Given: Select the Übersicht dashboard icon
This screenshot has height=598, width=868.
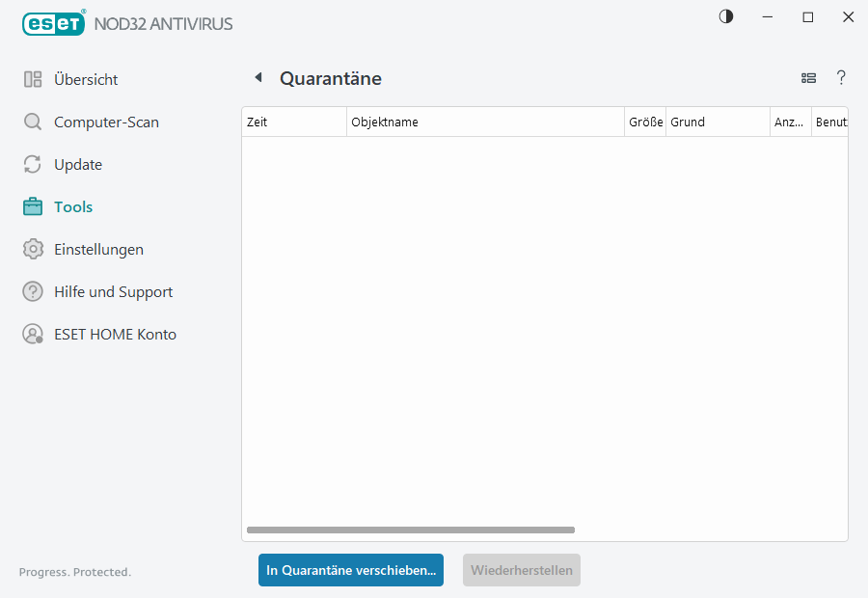Looking at the screenshot, I should pos(33,79).
